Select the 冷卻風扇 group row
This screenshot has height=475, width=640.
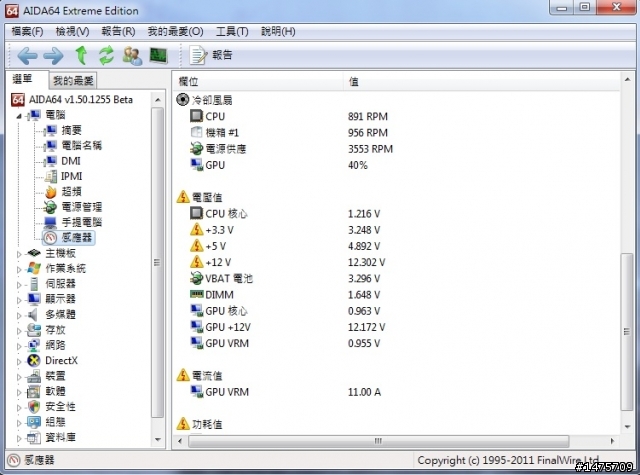(x=204, y=100)
